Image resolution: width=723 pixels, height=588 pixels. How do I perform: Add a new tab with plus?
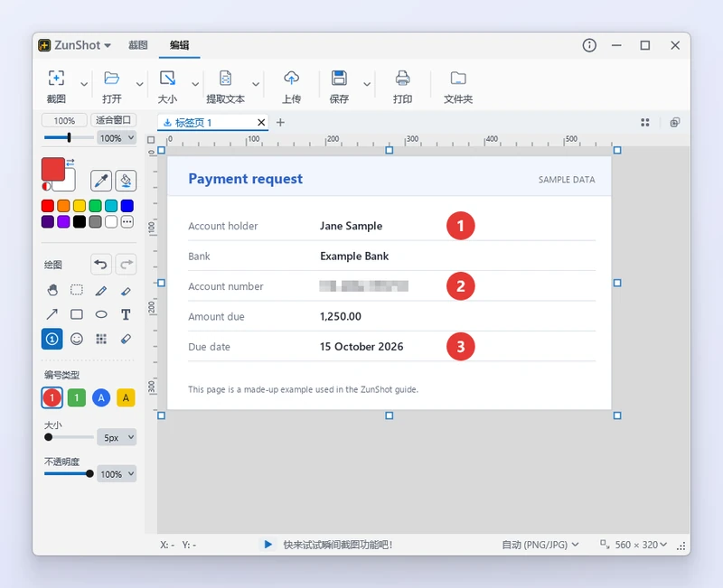(280, 123)
